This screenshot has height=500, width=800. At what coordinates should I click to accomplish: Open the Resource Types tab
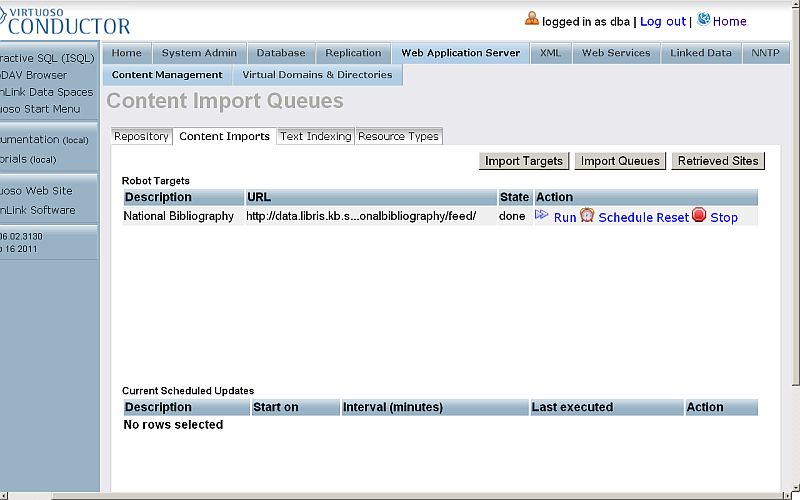pyautogui.click(x=398, y=137)
